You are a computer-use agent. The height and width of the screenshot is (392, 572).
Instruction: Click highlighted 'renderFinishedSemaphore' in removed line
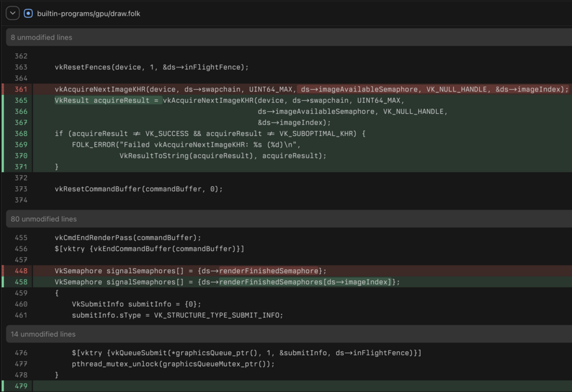(x=269, y=271)
